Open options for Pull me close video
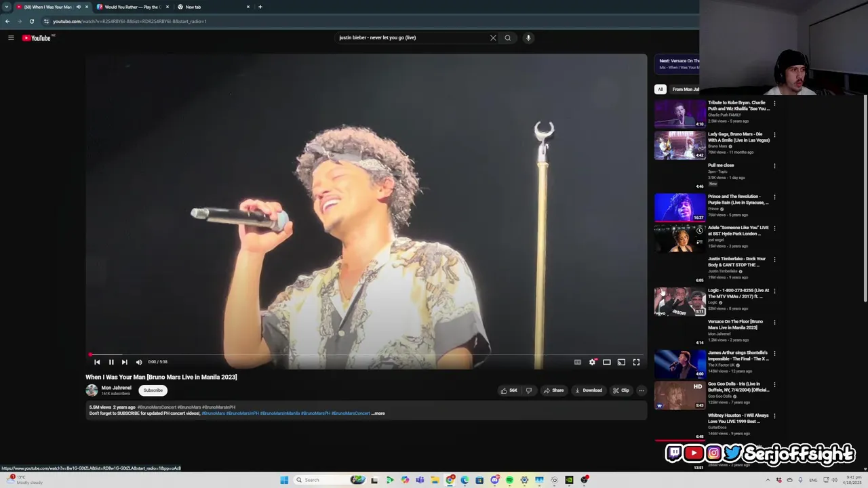 click(x=774, y=166)
